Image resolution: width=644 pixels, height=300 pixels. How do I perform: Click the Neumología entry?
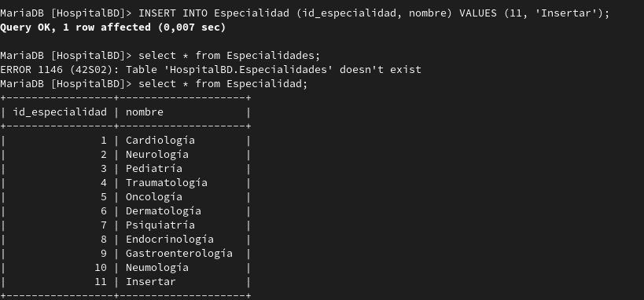tap(157, 268)
